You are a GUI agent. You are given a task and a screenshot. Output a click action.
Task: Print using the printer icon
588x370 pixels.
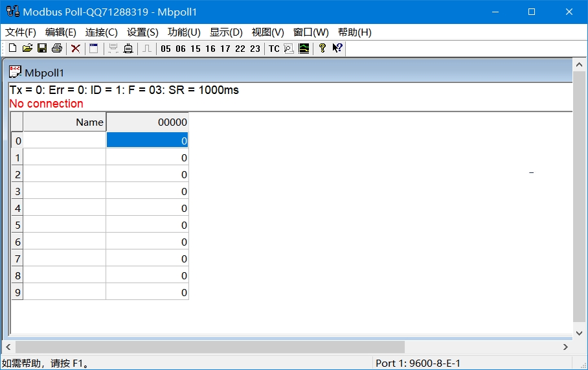pos(57,49)
